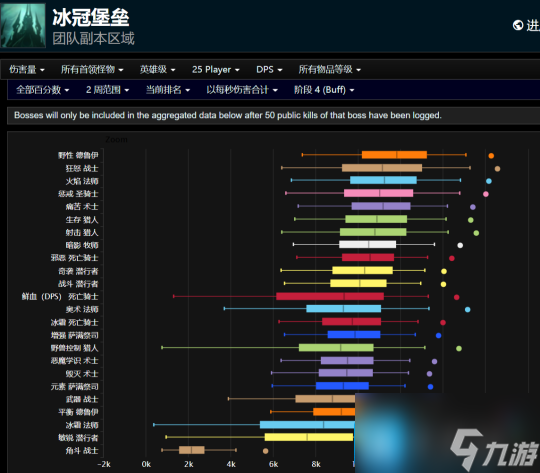Click the 恶魔学识 术士 row label

[74, 361]
